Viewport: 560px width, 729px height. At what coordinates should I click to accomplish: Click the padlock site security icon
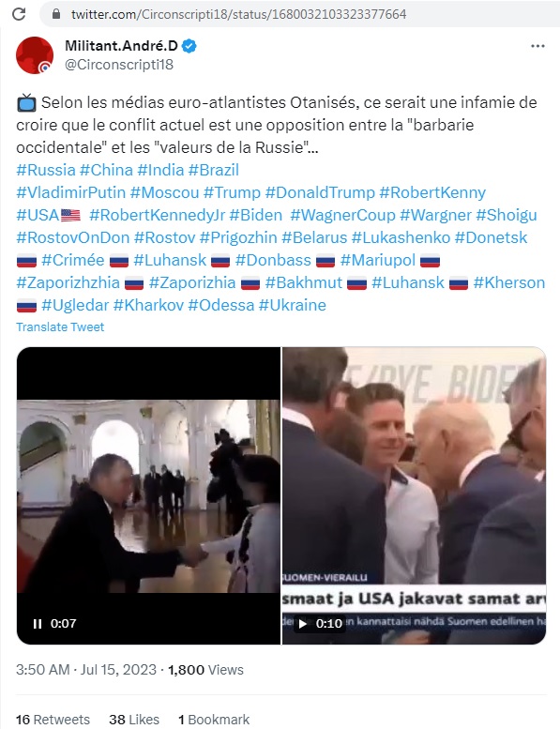point(56,14)
